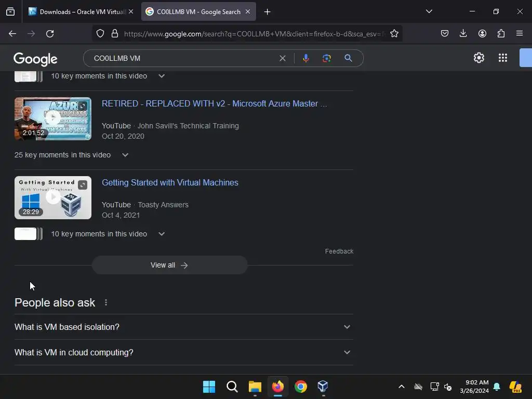This screenshot has height=399, width=532.
Task: Open the extensions puzzle icon
Action: pos(501,34)
